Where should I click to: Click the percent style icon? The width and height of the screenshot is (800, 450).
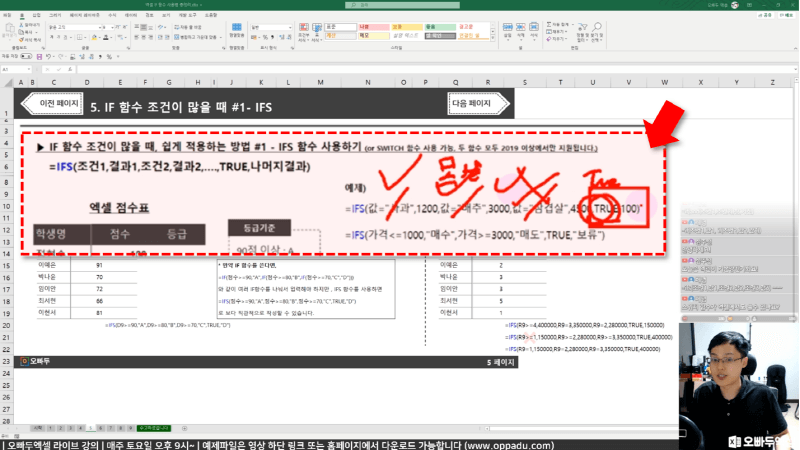point(265,37)
